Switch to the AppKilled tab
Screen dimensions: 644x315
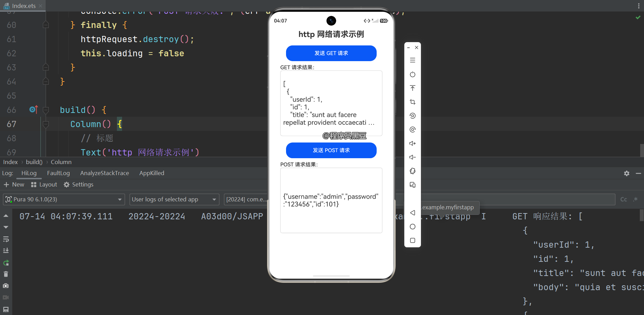pyautogui.click(x=152, y=173)
